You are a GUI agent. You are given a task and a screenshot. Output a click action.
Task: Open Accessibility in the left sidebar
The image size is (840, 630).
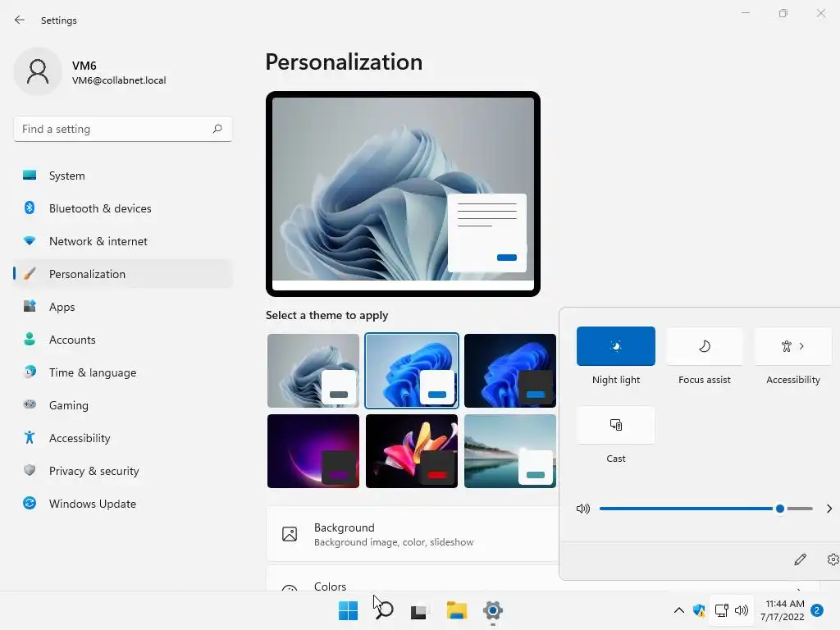point(123,438)
